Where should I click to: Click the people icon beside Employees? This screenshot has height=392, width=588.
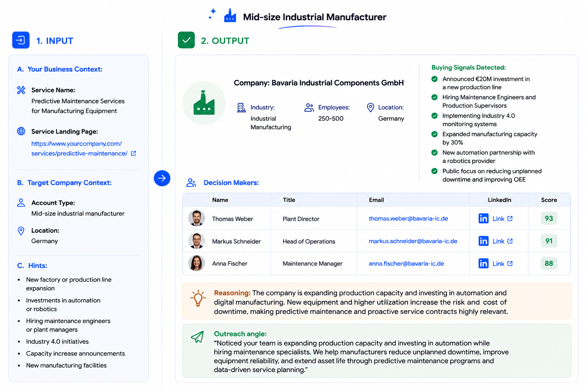pyautogui.click(x=309, y=108)
